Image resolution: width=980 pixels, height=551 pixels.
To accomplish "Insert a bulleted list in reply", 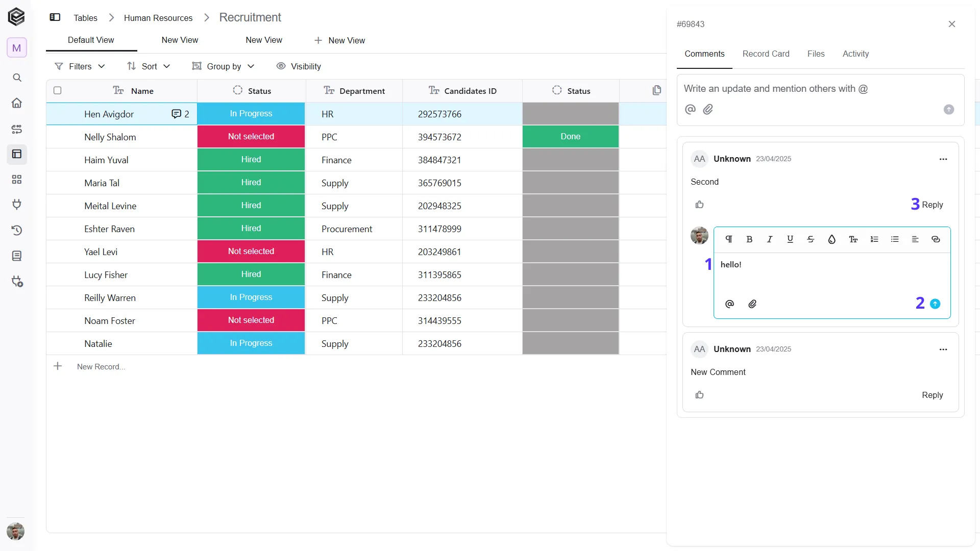I will pos(895,239).
